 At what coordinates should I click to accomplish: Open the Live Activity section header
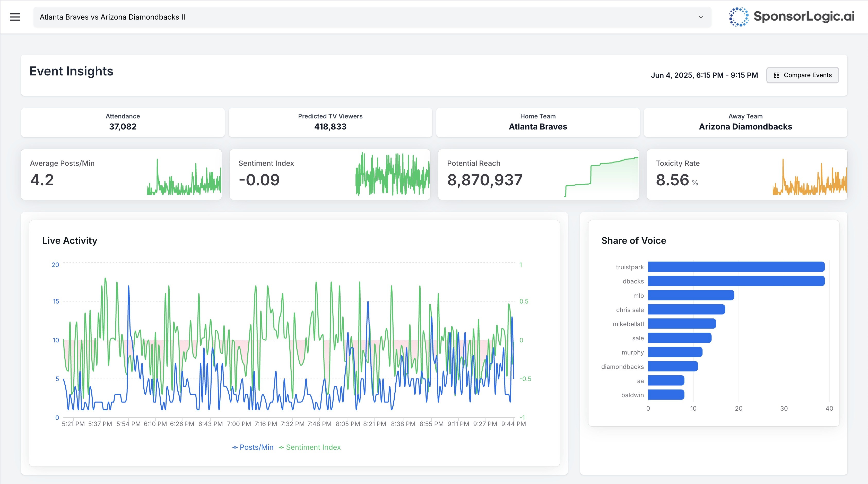click(70, 240)
